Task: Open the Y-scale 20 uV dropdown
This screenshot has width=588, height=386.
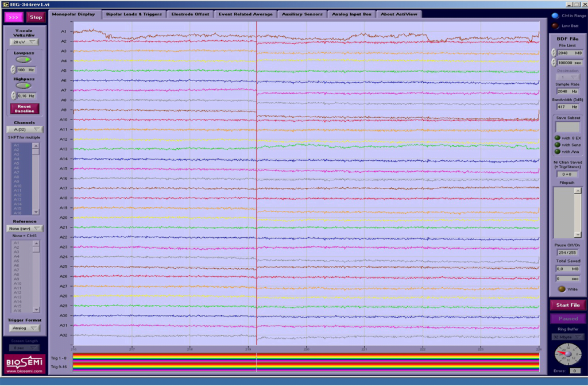Action: click(24, 42)
